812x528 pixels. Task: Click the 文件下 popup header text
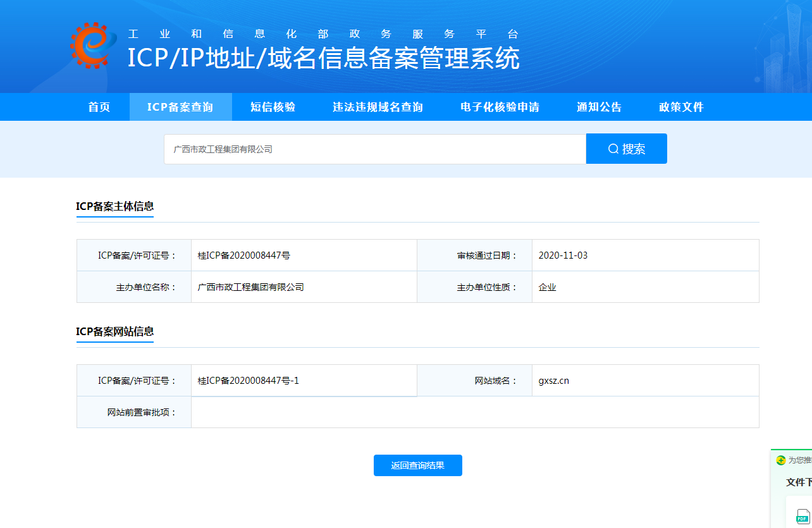796,482
